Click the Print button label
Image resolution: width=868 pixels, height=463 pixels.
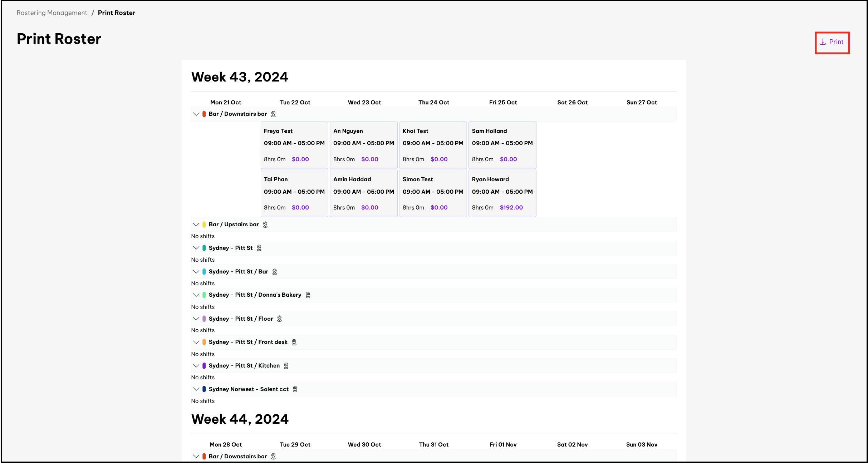pyautogui.click(x=836, y=42)
